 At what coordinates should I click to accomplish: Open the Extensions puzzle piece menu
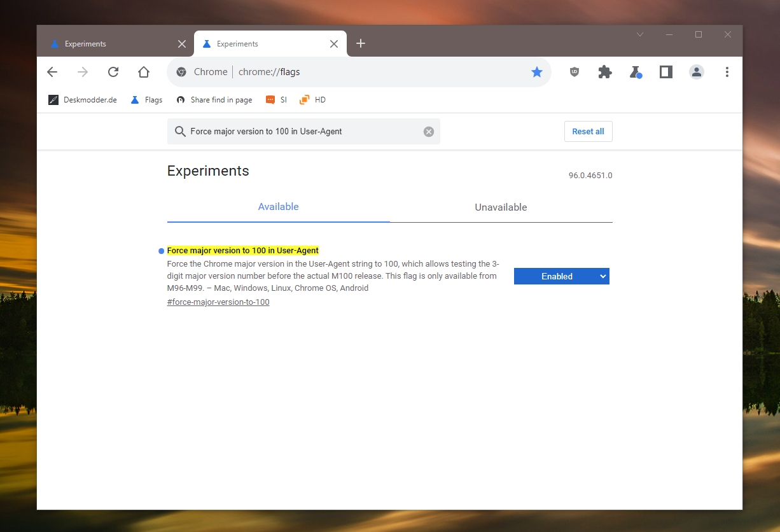[605, 72]
